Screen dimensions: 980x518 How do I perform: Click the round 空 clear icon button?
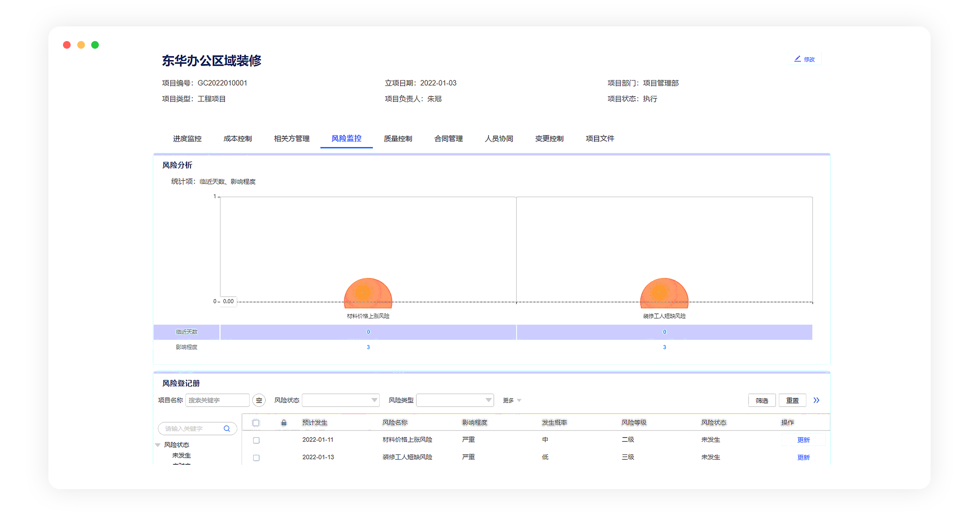tap(259, 400)
